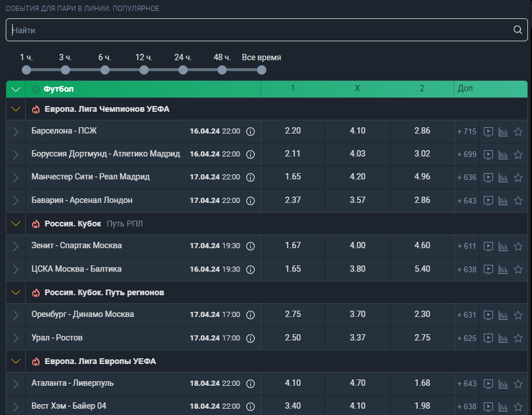This screenshot has height=415, width=532.
Task: Favorite the Боруссия Дортмунд - Атлетико Мадрид match
Action: (x=518, y=155)
